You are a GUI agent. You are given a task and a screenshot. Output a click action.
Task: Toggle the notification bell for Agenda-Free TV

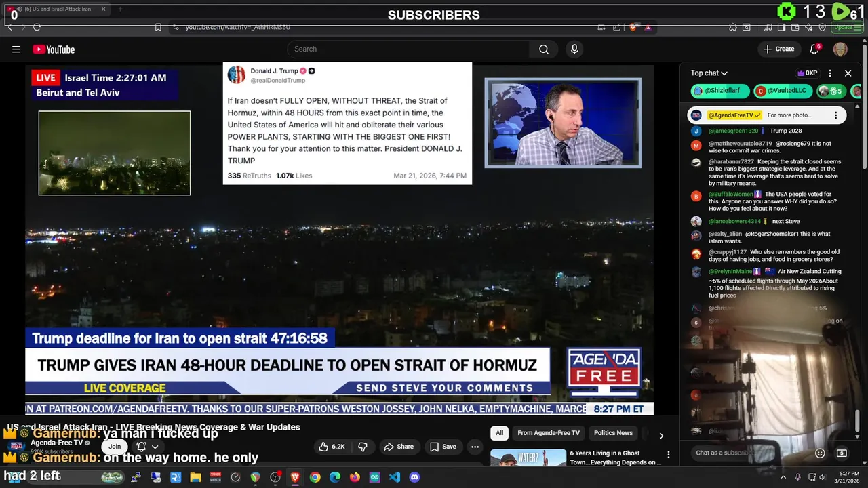pos(141,447)
